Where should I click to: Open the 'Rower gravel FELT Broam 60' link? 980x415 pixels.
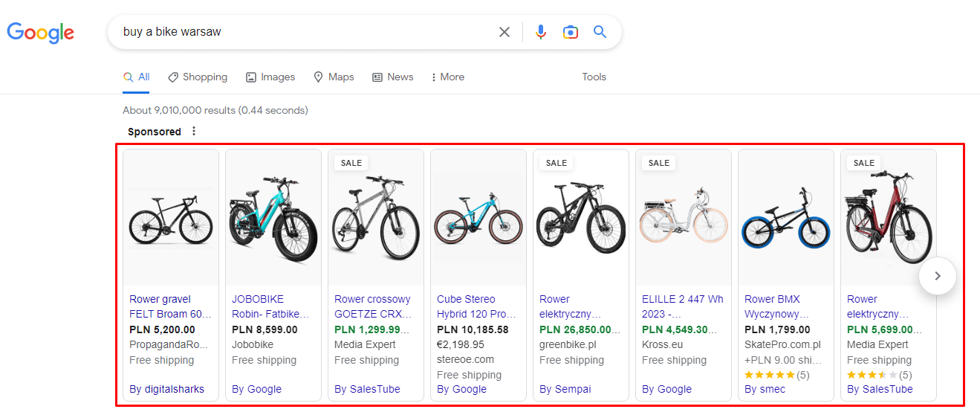pos(170,306)
